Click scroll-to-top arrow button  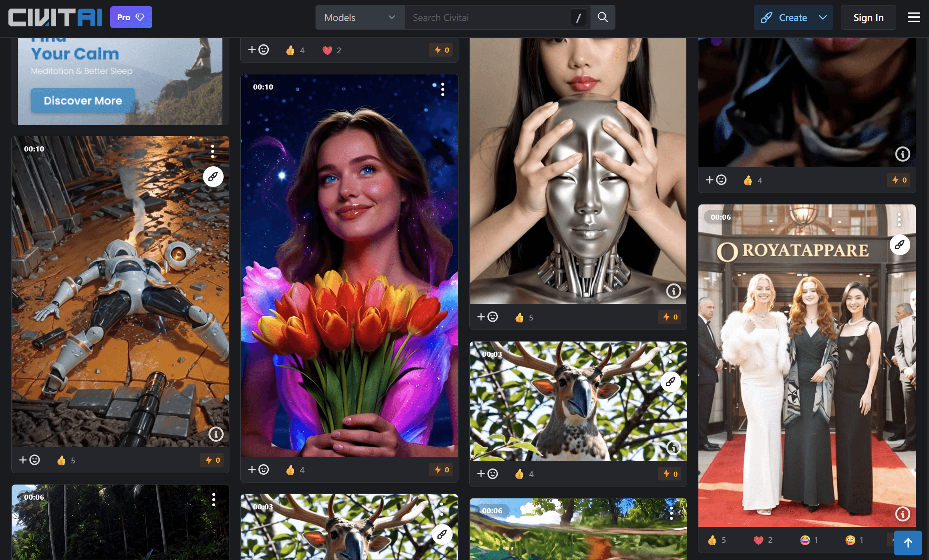click(x=908, y=542)
